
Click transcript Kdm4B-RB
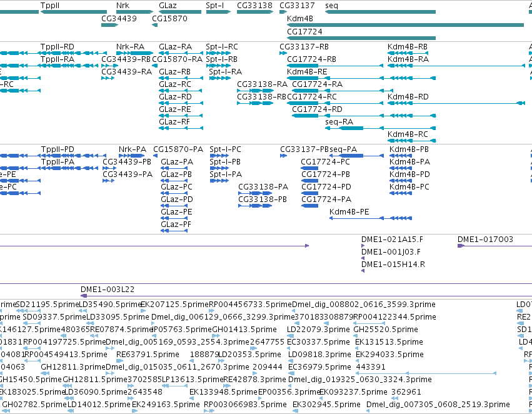408,46
